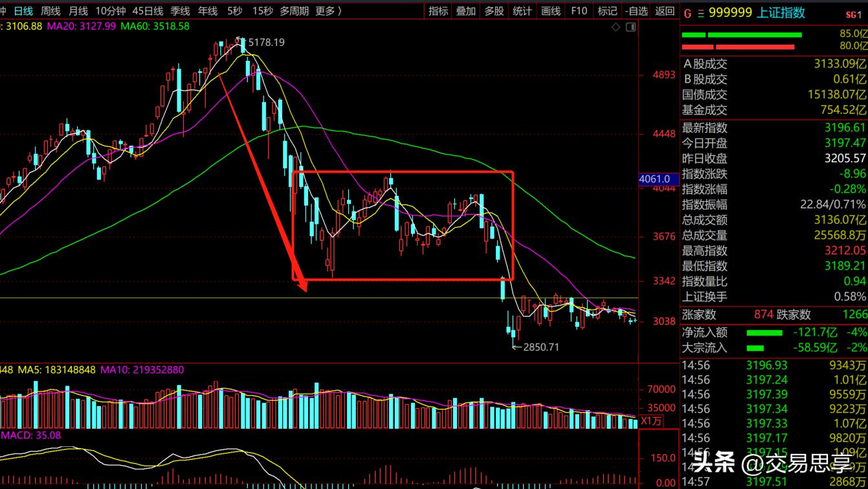Viewport: 868px width, 489px height.
Task: Click the 返回 back button
Action: (x=664, y=11)
